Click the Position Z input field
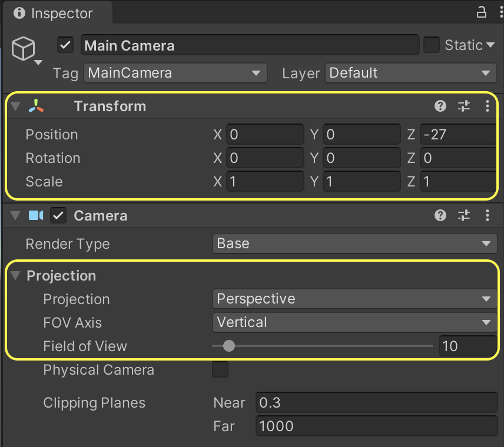The height and width of the screenshot is (447, 504). pyautogui.click(x=458, y=135)
